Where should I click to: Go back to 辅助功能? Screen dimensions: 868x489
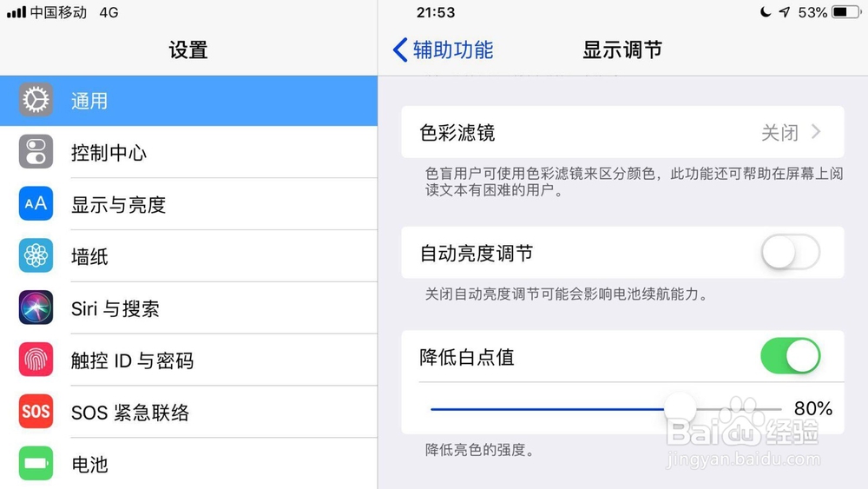[x=452, y=50]
